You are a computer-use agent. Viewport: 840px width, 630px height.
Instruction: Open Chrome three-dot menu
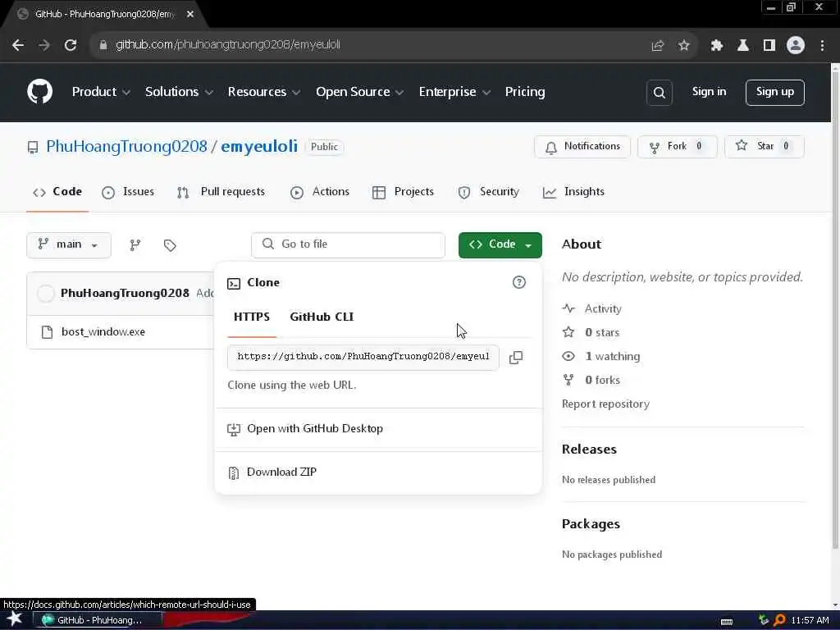pyautogui.click(x=822, y=46)
